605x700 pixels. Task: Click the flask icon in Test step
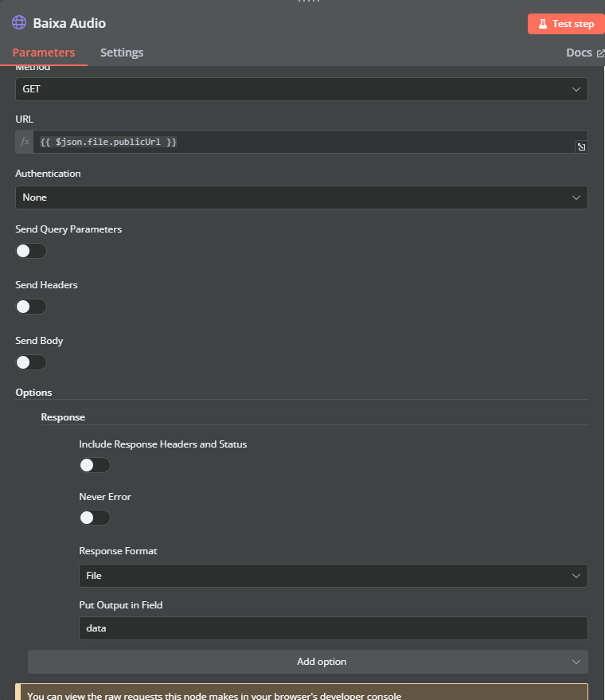click(542, 24)
